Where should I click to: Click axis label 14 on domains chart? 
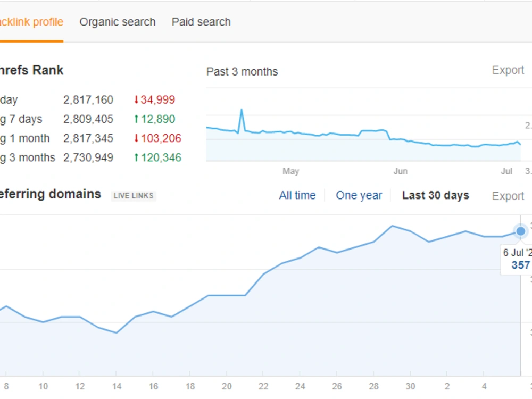(117, 386)
